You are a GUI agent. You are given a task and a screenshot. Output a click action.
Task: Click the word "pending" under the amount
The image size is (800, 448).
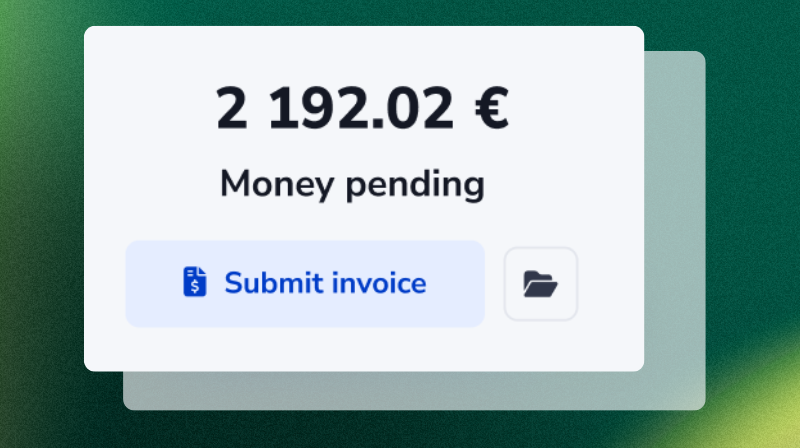pos(415,184)
